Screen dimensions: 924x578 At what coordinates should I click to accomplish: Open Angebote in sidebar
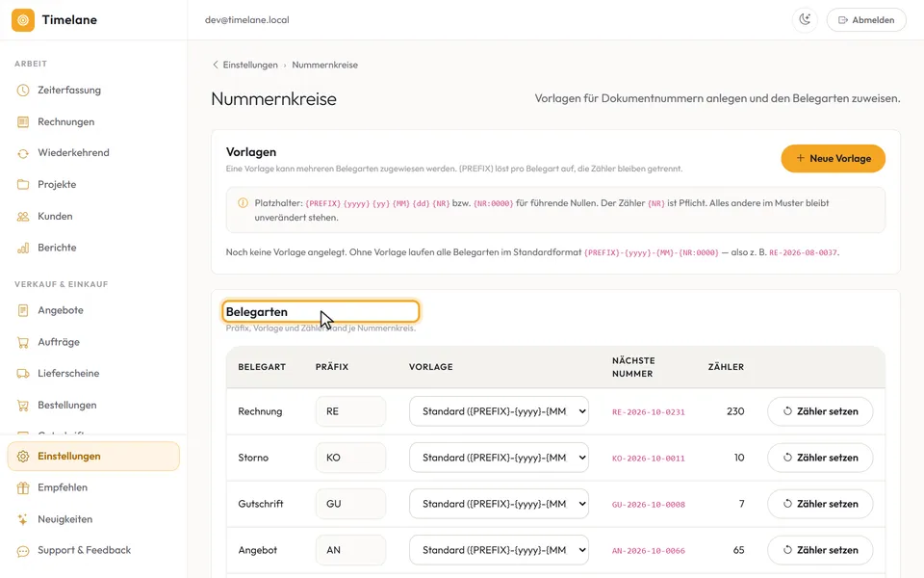(x=93, y=310)
